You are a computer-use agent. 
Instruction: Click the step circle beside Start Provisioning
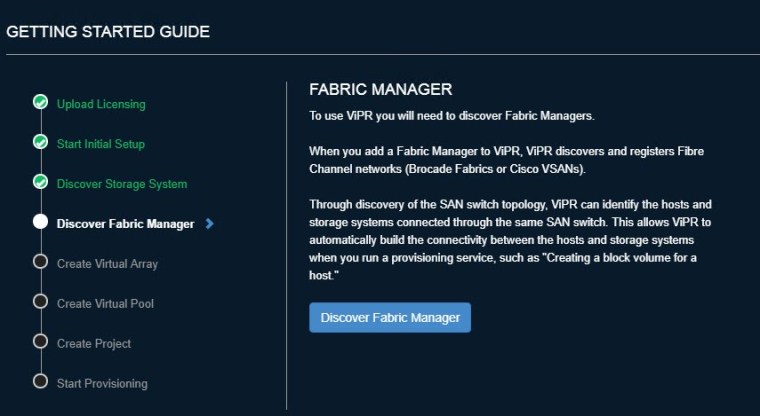[40, 381]
